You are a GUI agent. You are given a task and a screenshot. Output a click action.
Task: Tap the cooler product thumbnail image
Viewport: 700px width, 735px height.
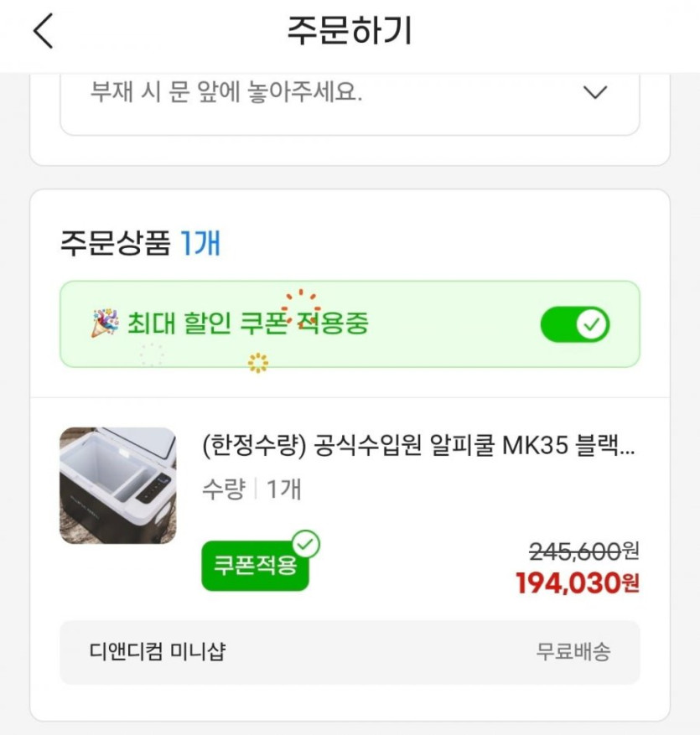click(118, 485)
